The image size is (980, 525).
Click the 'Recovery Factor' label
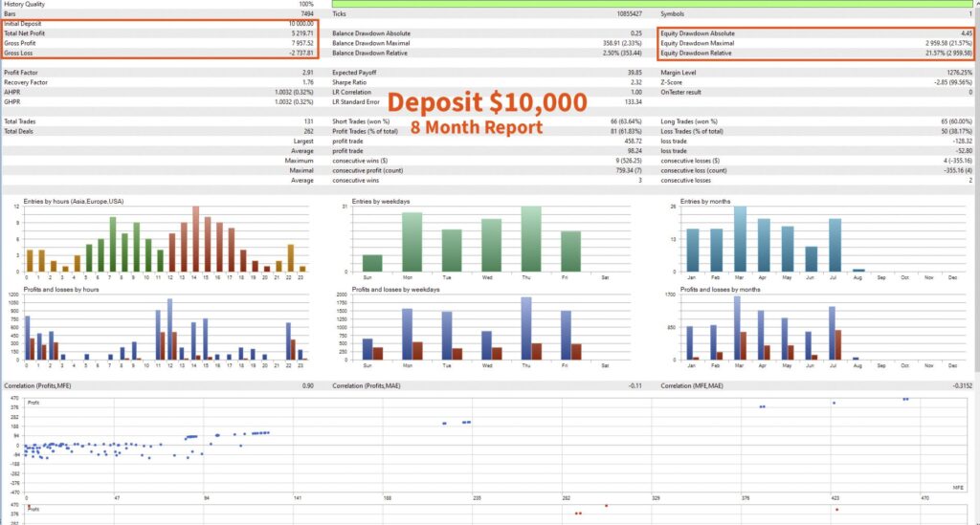(26, 82)
